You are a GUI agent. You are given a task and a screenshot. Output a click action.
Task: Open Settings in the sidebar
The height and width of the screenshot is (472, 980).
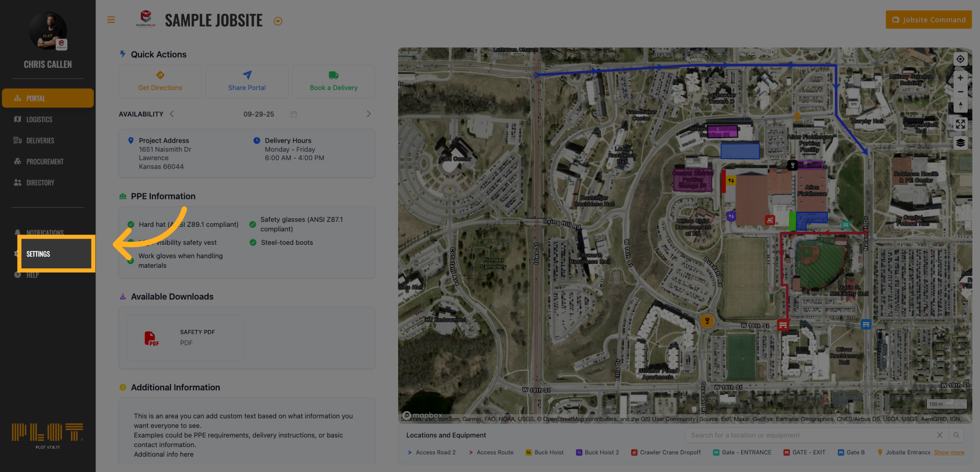[38, 254]
